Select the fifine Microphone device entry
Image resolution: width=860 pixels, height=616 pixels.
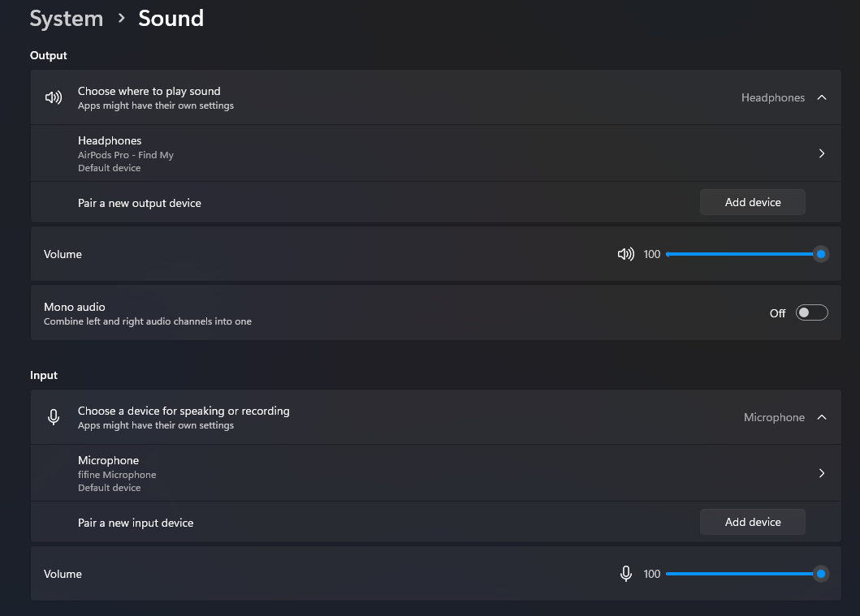pyautogui.click(x=117, y=473)
